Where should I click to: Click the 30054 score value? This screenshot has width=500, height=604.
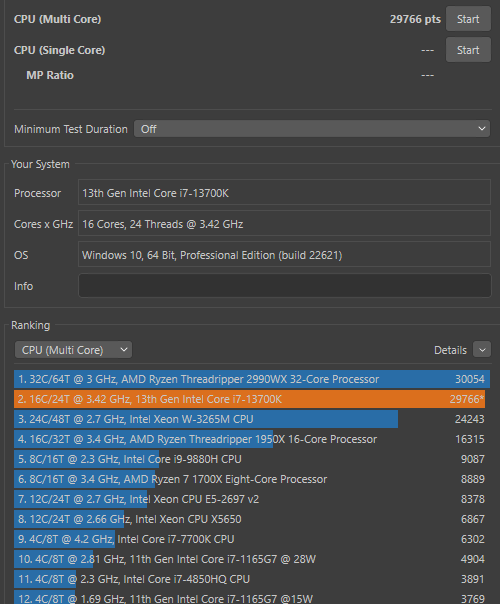tap(470, 379)
